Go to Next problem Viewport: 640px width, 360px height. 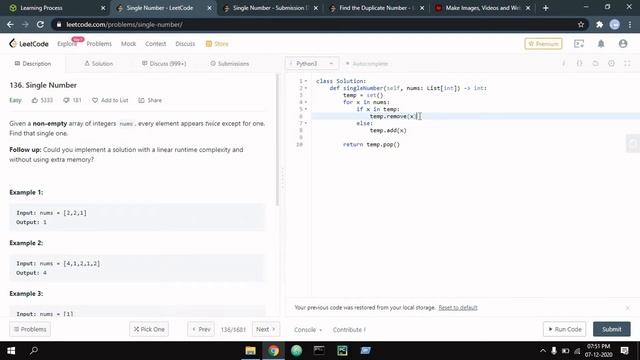266,329
